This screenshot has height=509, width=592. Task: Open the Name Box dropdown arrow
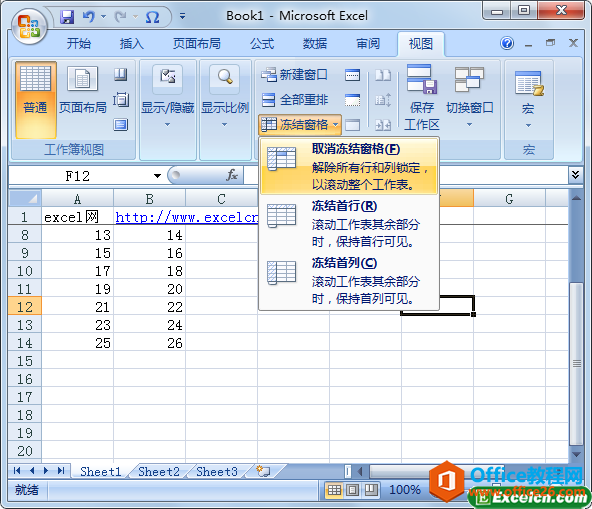point(157,176)
